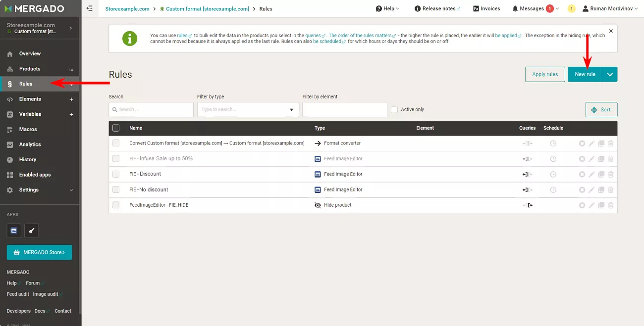
Task: Open the MERGADO Store button
Action: pos(39,252)
